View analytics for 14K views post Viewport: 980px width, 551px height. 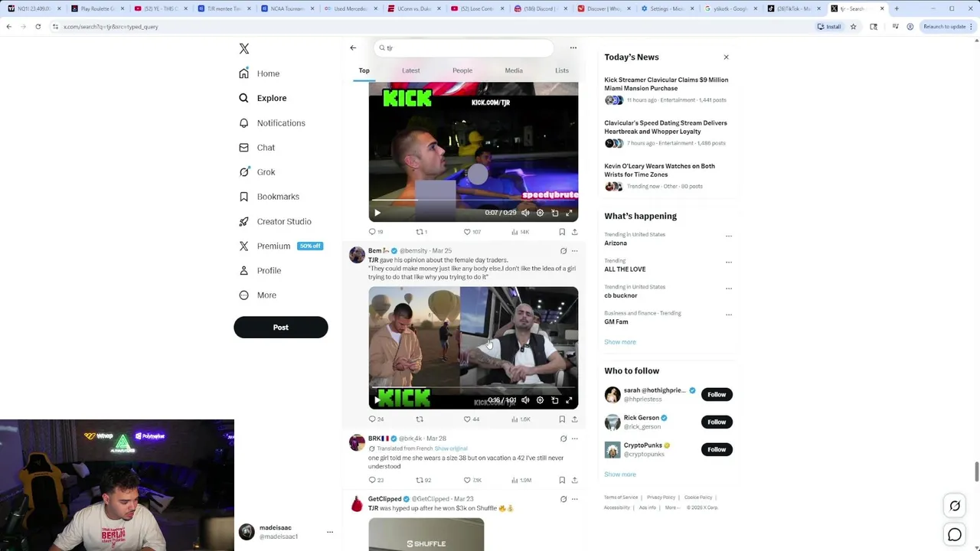(519, 232)
